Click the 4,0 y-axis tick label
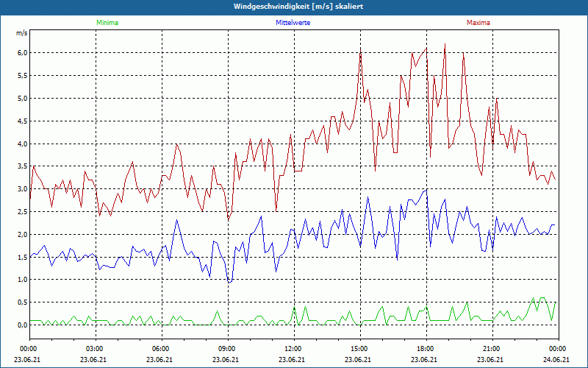The image size is (588, 368). tap(23, 144)
